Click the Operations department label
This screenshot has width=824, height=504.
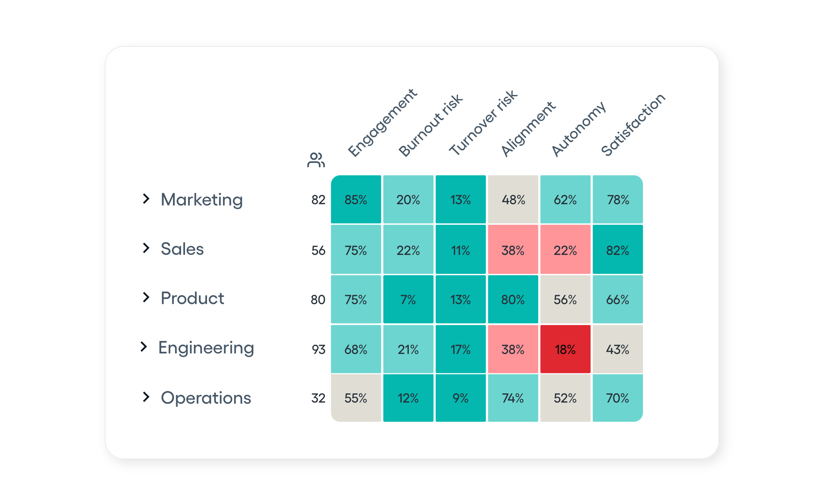point(206,398)
